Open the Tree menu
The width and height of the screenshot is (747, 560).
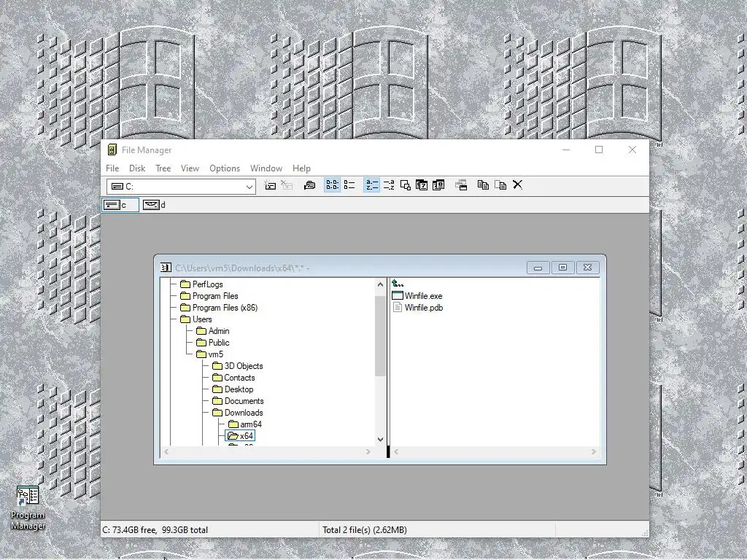(x=163, y=168)
